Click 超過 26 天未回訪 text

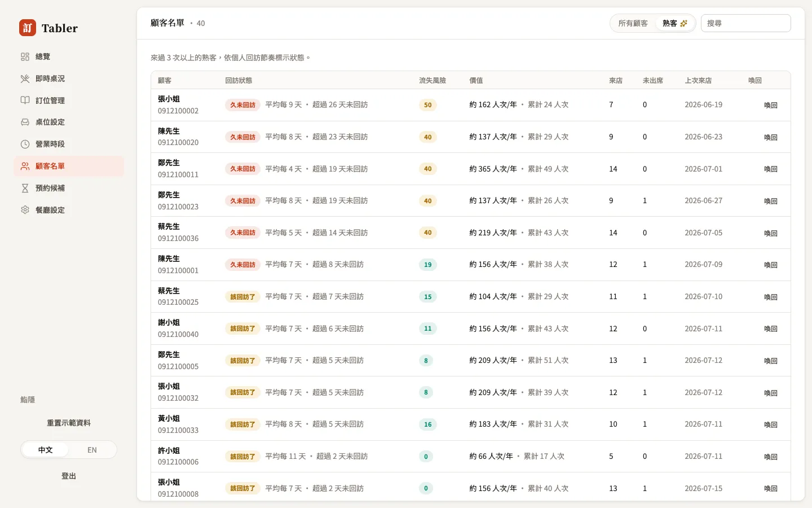pos(340,105)
